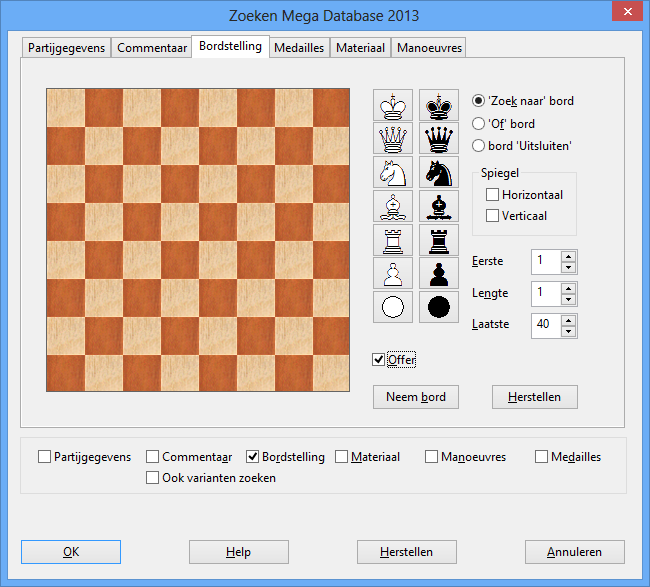Enable Horizontaal mirror checkbox

pyautogui.click(x=492, y=194)
